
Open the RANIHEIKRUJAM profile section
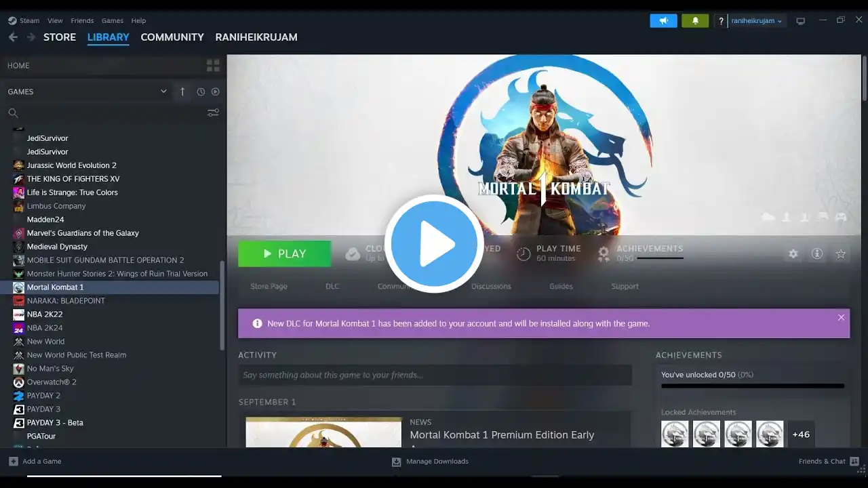[256, 37]
